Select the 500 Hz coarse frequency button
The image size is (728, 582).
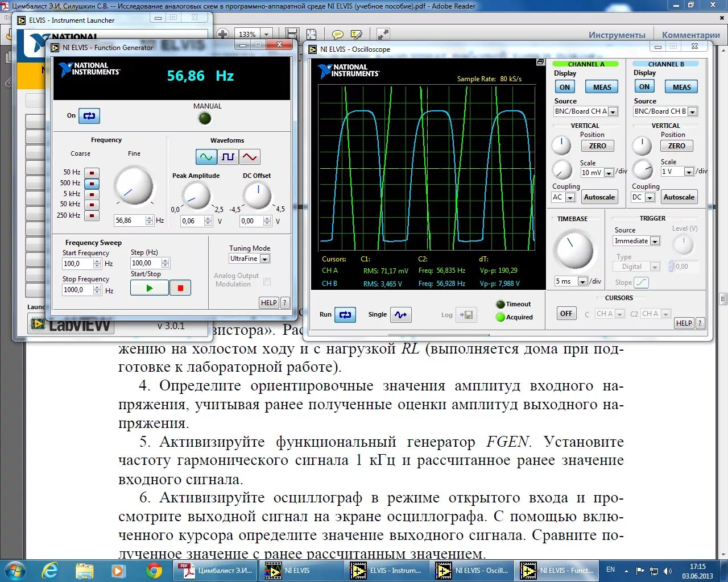tap(92, 184)
